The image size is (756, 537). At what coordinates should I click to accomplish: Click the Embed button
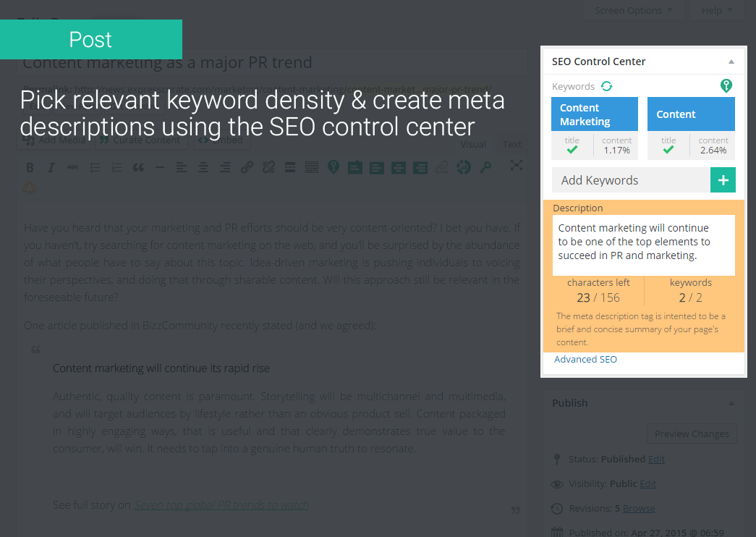[221, 140]
